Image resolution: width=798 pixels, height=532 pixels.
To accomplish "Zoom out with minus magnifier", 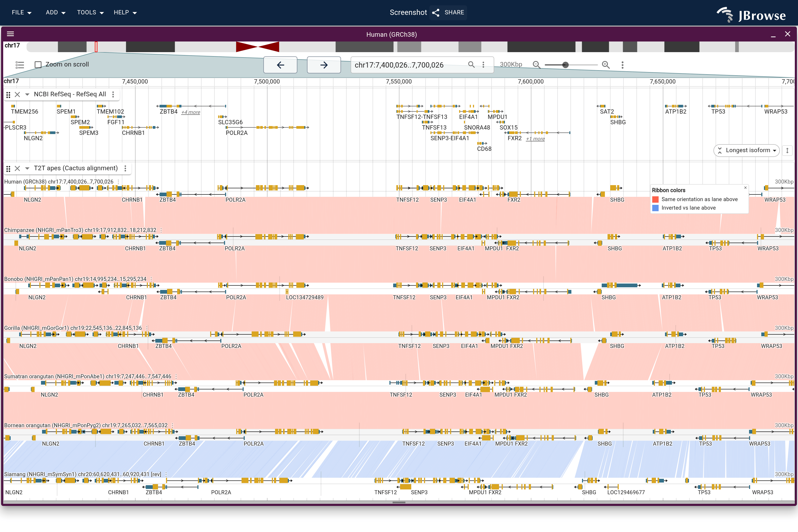I will 537,65.
